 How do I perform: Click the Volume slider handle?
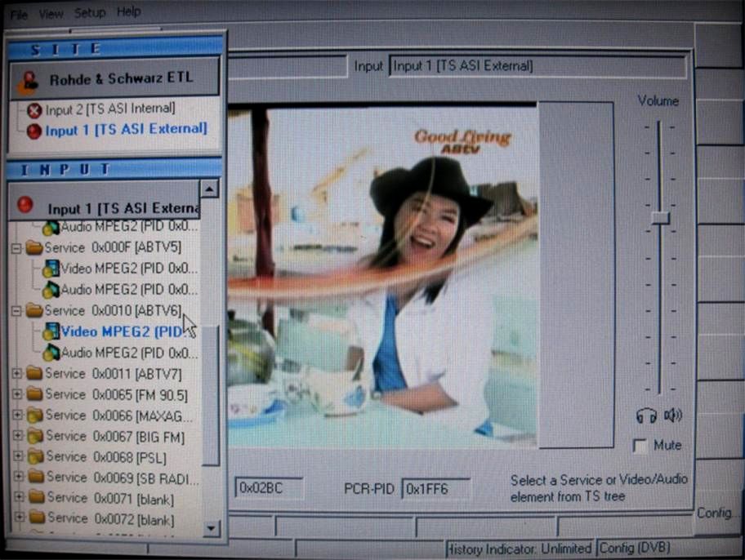tap(660, 218)
